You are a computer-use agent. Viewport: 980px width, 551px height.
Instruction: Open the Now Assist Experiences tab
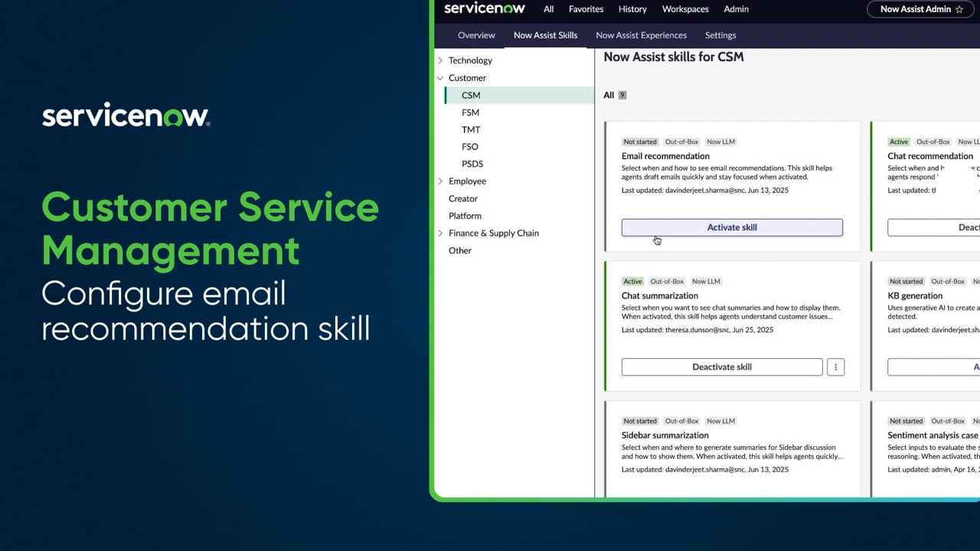coord(641,35)
